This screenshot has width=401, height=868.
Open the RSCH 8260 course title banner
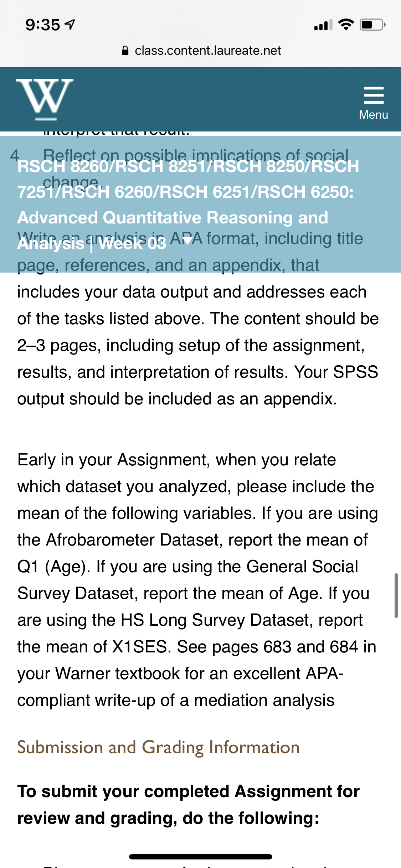188,205
